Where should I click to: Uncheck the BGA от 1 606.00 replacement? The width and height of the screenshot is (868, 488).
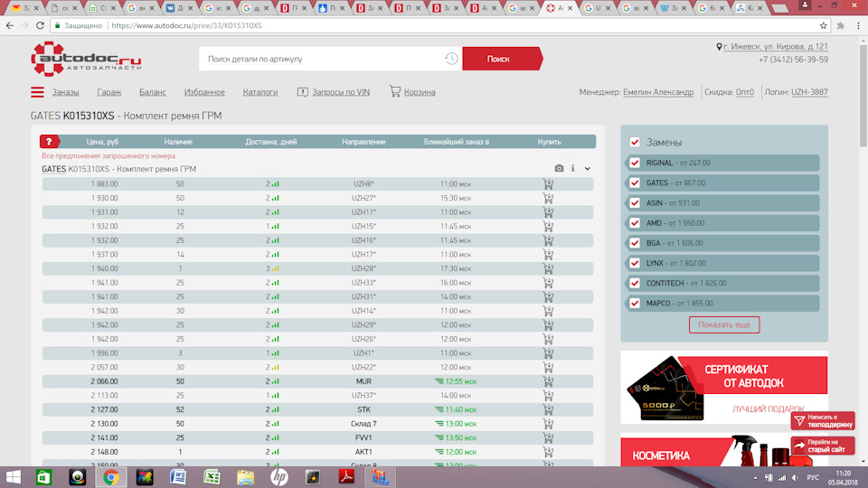[x=635, y=243]
